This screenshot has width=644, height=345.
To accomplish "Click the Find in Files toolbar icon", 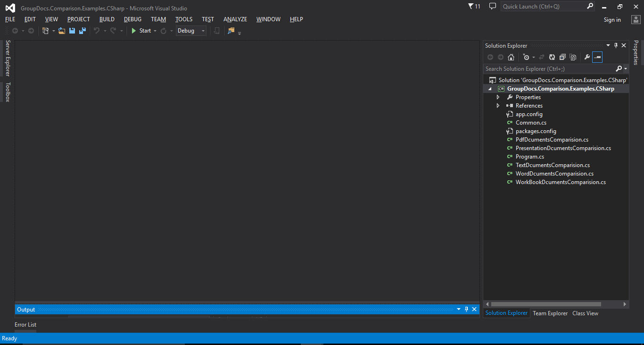I will 231,31.
